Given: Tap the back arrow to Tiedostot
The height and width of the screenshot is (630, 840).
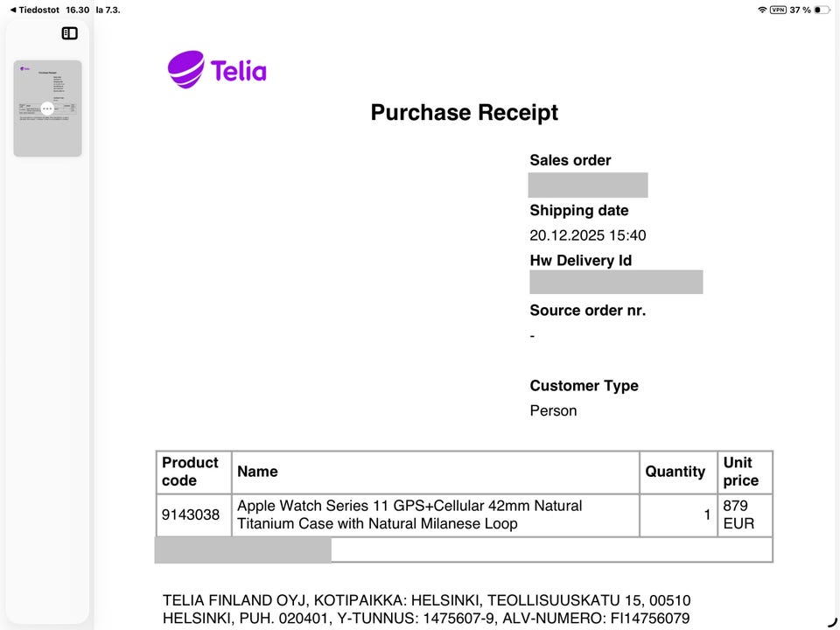Looking at the screenshot, I should click(x=12, y=10).
